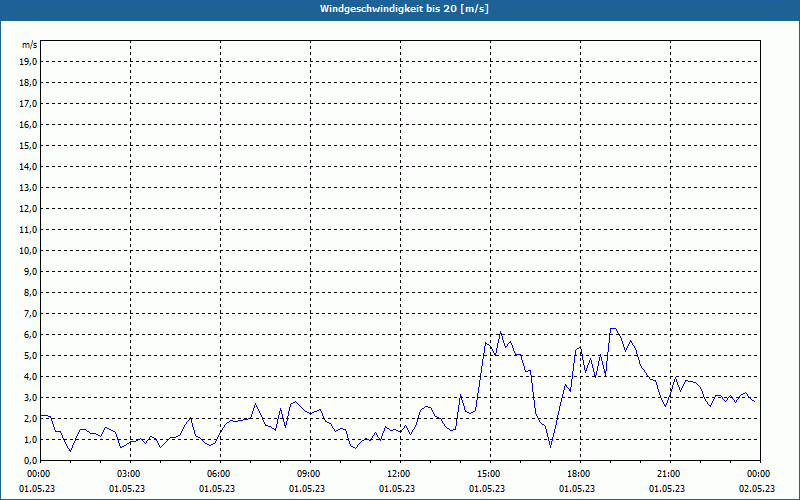Select the 03:00 x-axis time label

point(129,474)
